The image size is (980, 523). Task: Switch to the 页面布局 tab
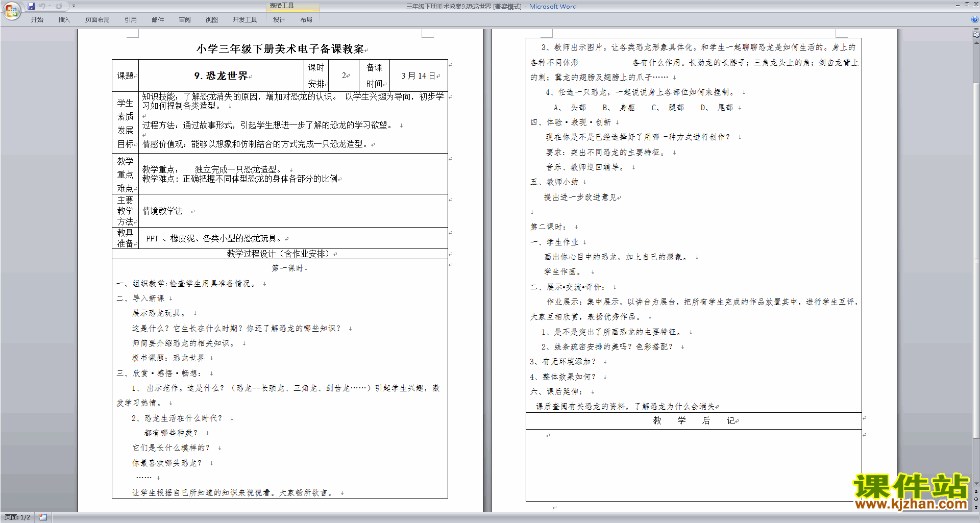coord(97,19)
